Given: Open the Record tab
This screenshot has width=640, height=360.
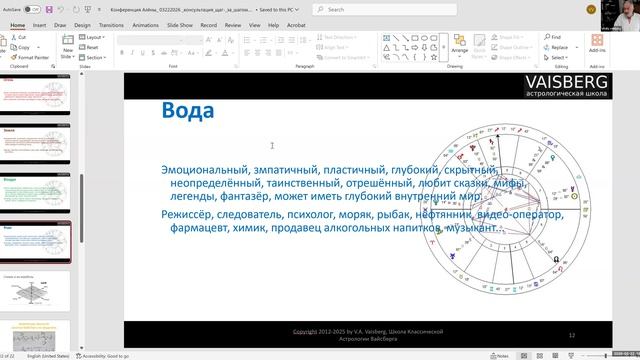Looking at the screenshot, I should tap(209, 25).
